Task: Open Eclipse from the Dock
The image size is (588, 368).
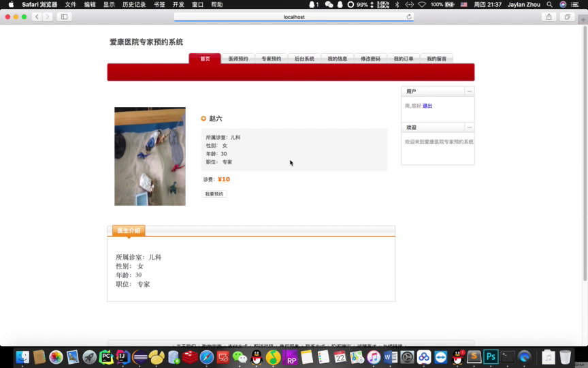Action: (x=140, y=357)
